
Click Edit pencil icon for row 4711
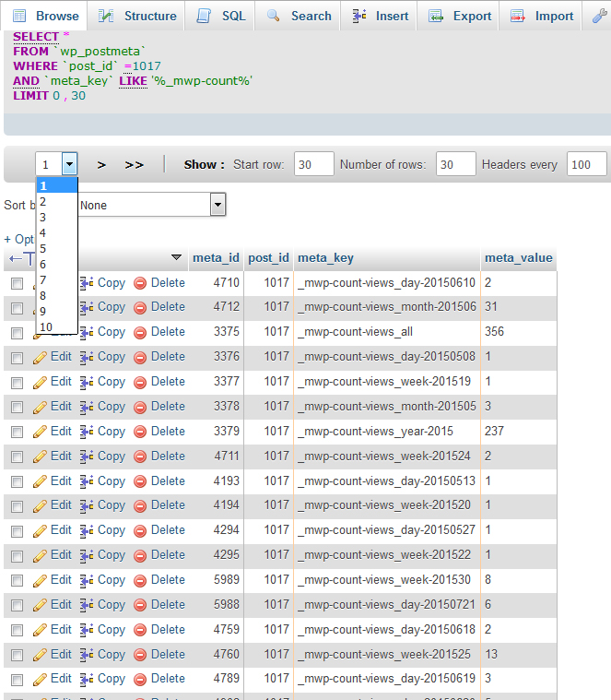(x=40, y=457)
